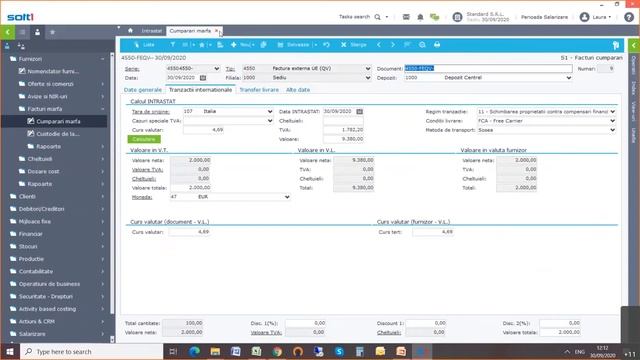The image size is (640, 360).
Task: Go to next record with right chevron
Action: (x=393, y=44)
